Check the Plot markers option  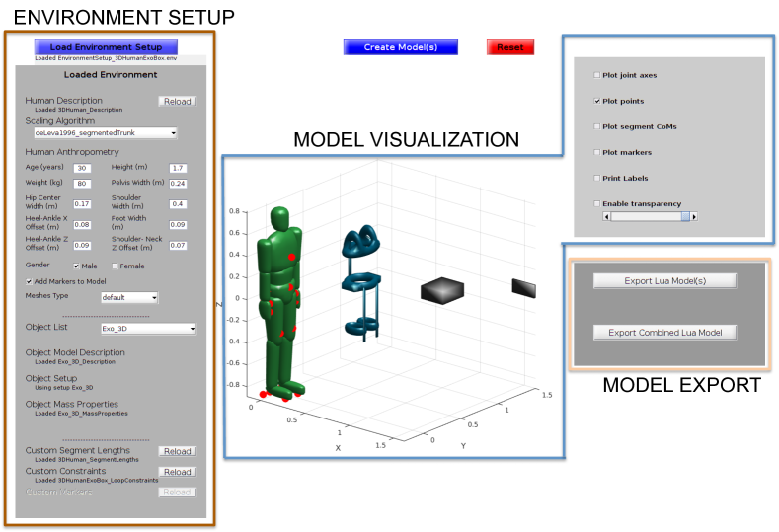[x=596, y=152]
